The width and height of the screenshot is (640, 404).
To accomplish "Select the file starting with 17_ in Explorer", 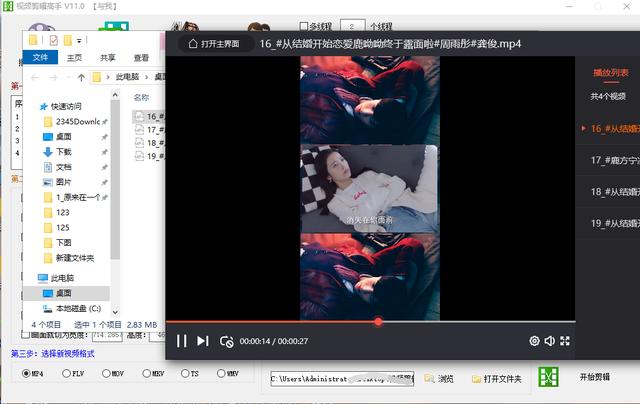I will pos(149,129).
